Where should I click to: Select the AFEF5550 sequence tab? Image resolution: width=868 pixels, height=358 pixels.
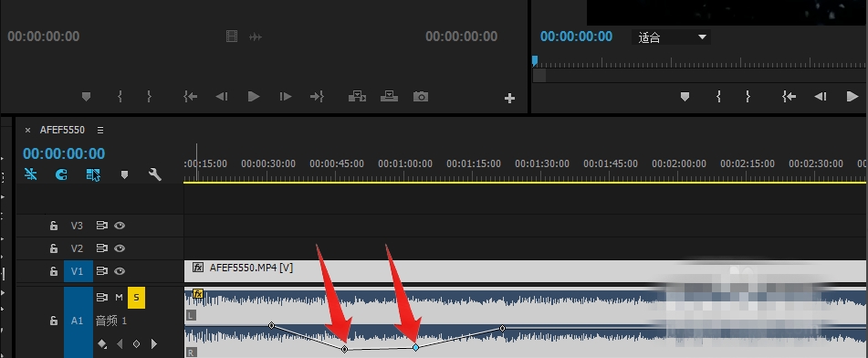pos(62,131)
